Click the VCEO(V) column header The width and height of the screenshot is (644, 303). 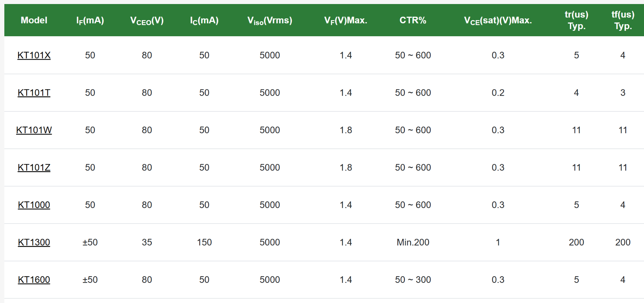(147, 20)
